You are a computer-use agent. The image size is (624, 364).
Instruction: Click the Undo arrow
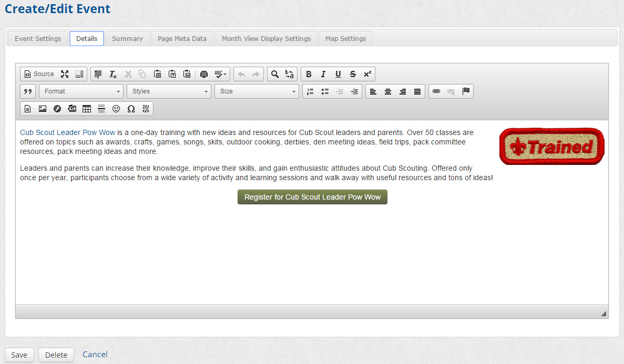click(241, 74)
